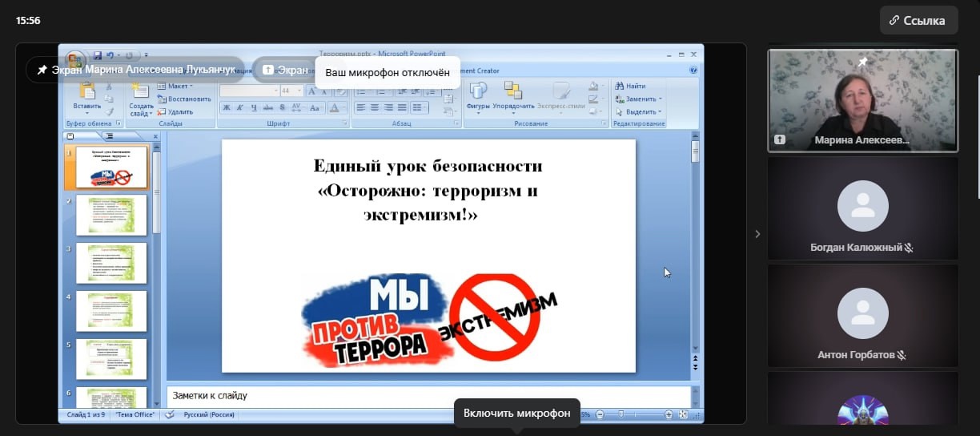The width and height of the screenshot is (980, 436).
Task: Click 'Тема Office' in status bar
Action: pos(135,415)
